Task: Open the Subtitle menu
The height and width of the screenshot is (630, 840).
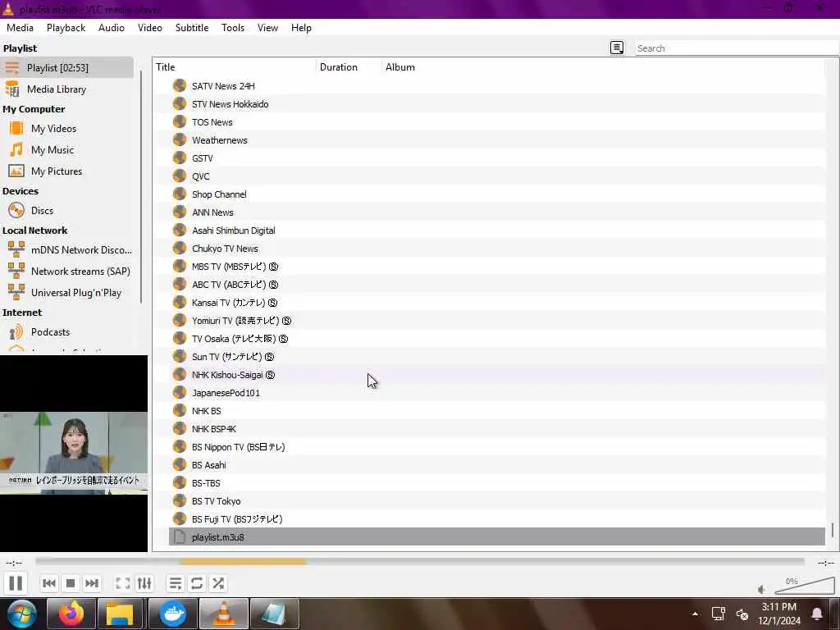Action: [x=192, y=28]
